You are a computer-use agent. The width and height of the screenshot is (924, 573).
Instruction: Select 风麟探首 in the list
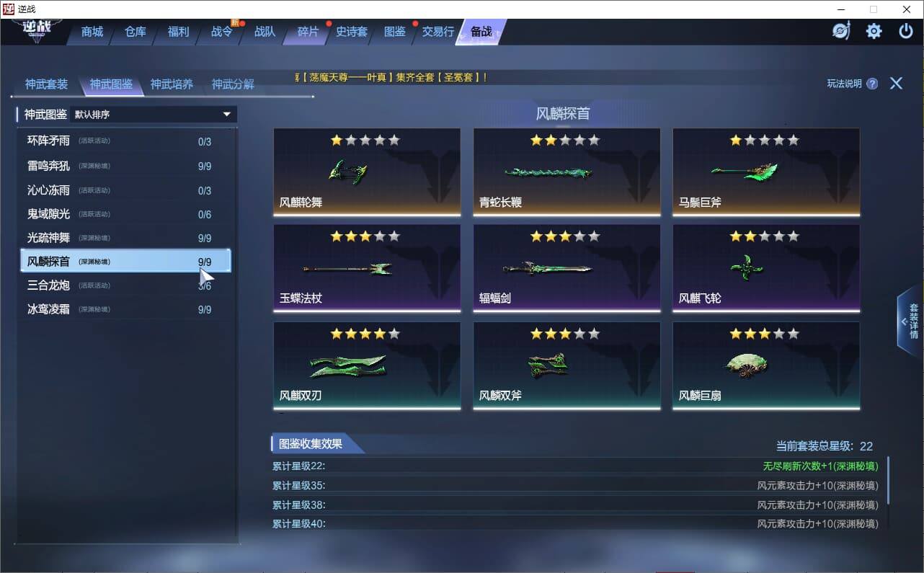coord(125,262)
